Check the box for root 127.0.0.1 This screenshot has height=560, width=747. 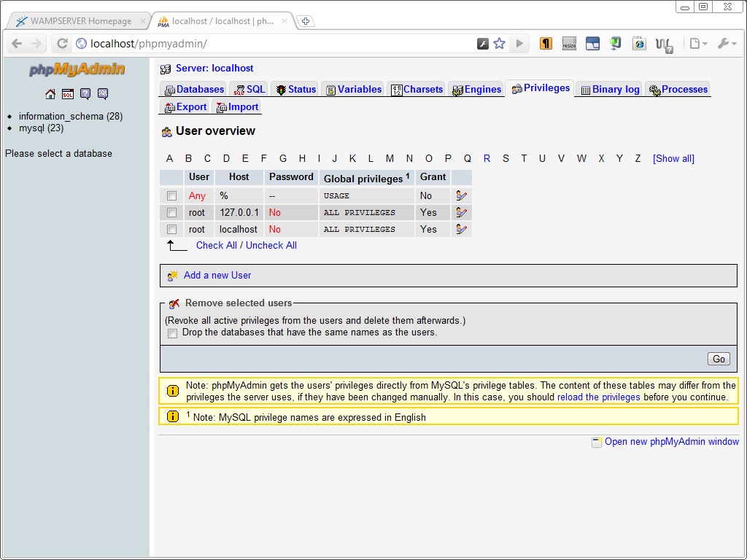pos(172,212)
